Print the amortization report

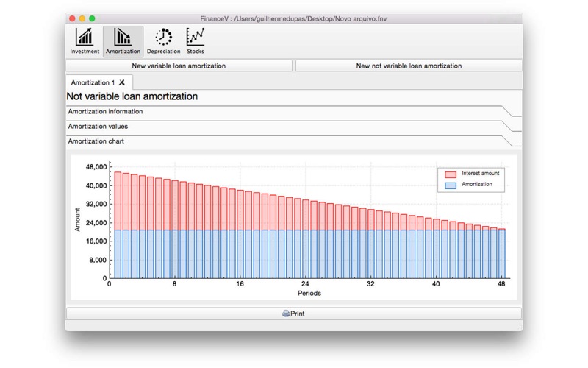[293, 314]
